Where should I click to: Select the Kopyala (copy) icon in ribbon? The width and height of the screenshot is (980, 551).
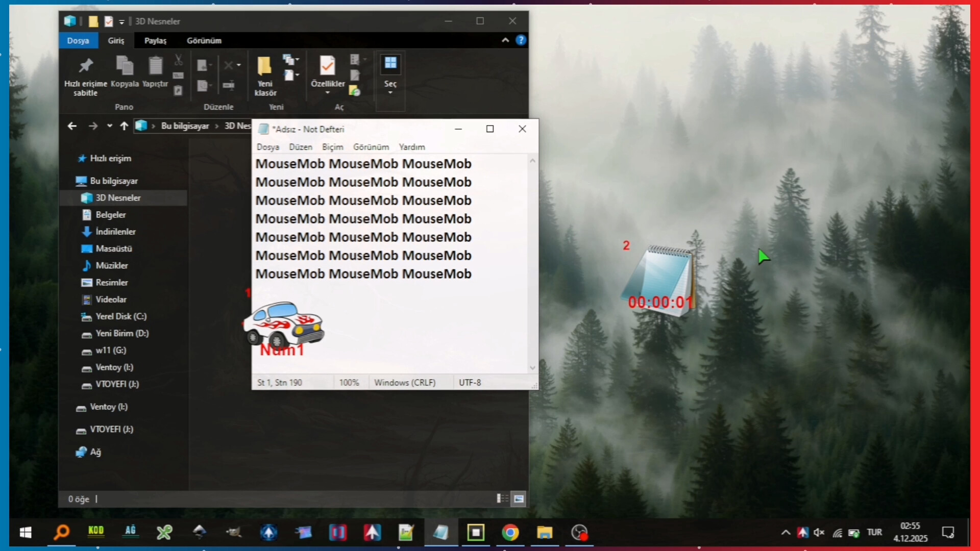124,66
